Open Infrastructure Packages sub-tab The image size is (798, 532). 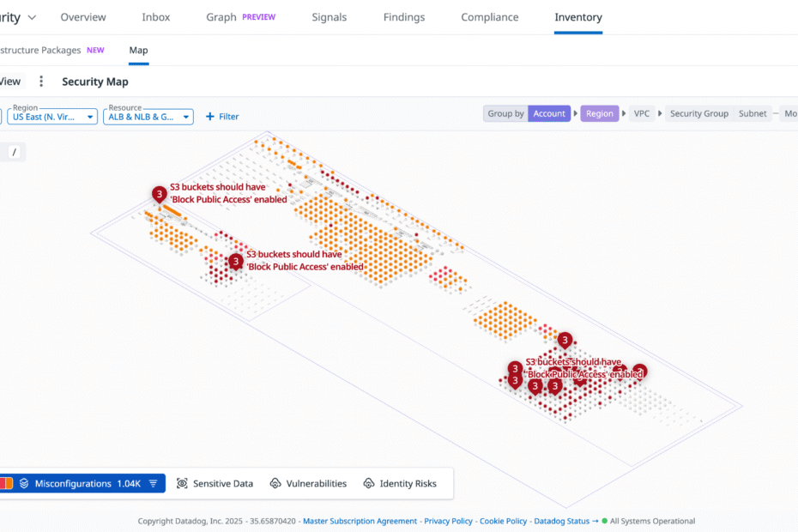(51, 51)
